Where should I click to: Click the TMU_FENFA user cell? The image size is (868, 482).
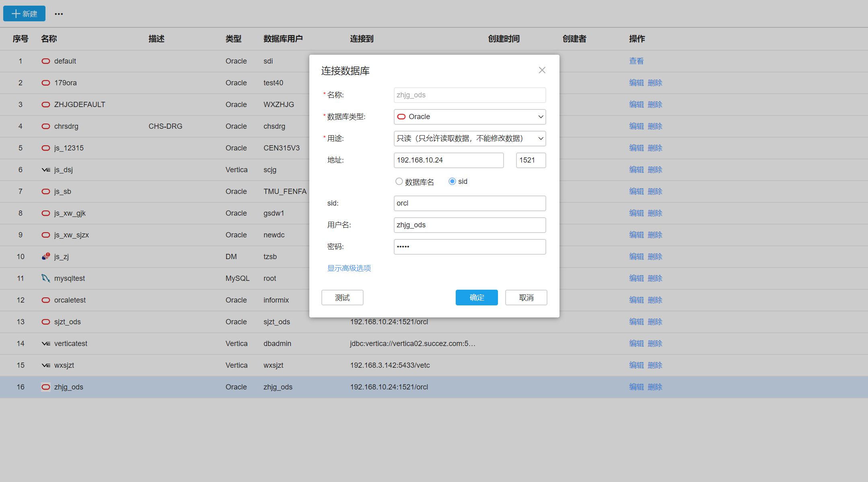pyautogui.click(x=285, y=192)
